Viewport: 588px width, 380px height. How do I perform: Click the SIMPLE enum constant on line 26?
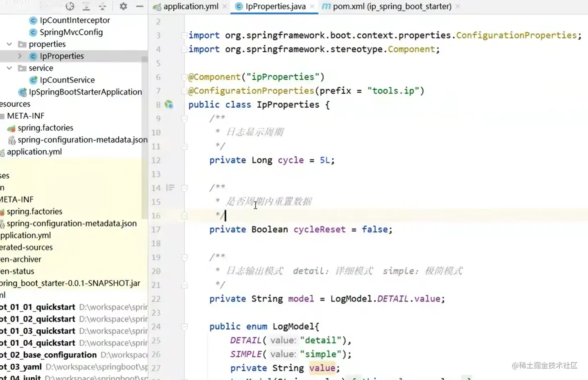point(246,354)
